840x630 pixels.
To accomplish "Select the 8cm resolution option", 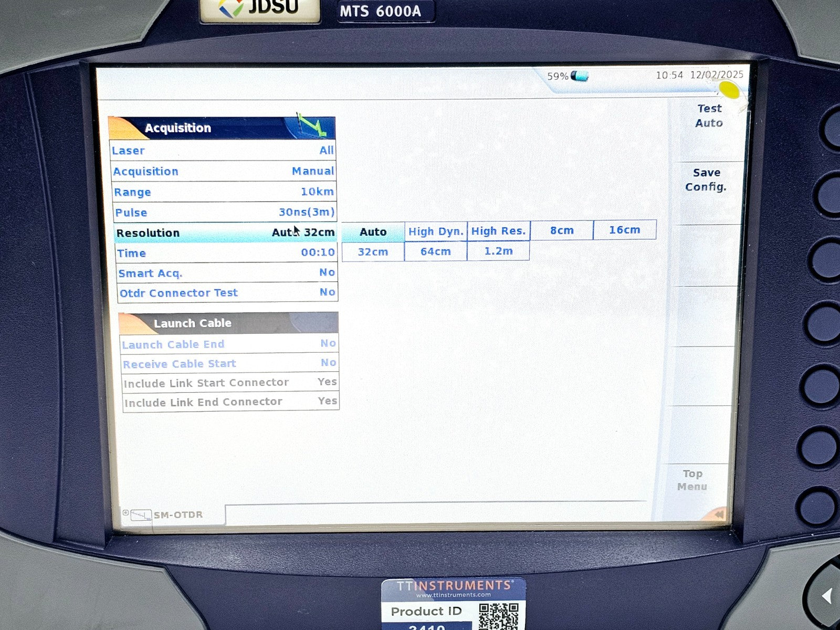I will point(561,230).
